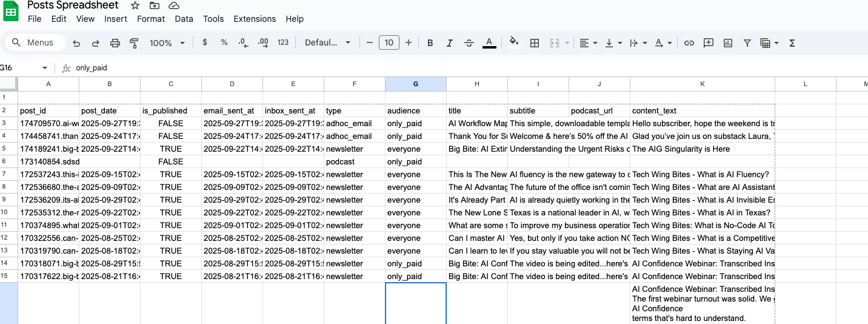
Task: Open the Data menu
Action: pos(184,19)
